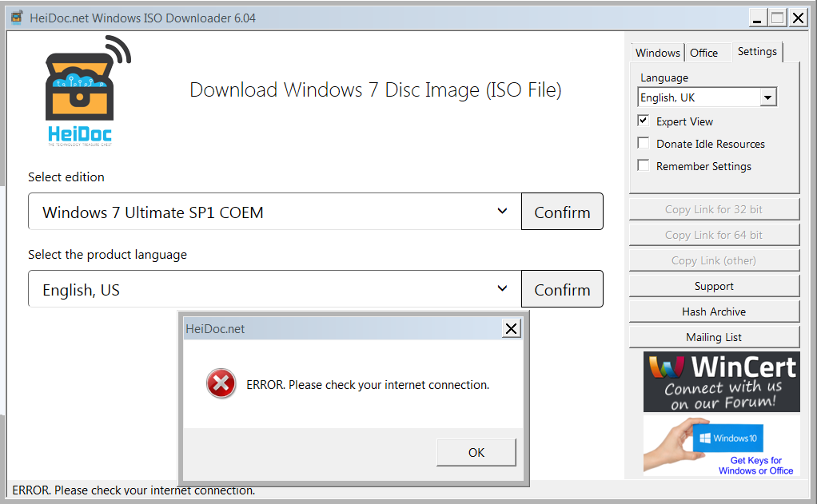Click the app icon in title bar

[17, 18]
